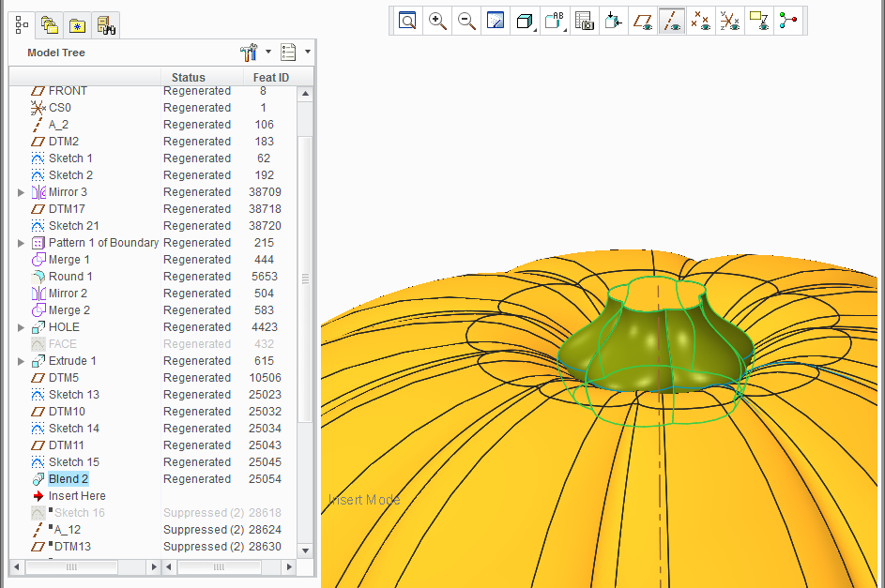Select the hidden FACE feature
The image size is (885, 588).
coord(63,344)
